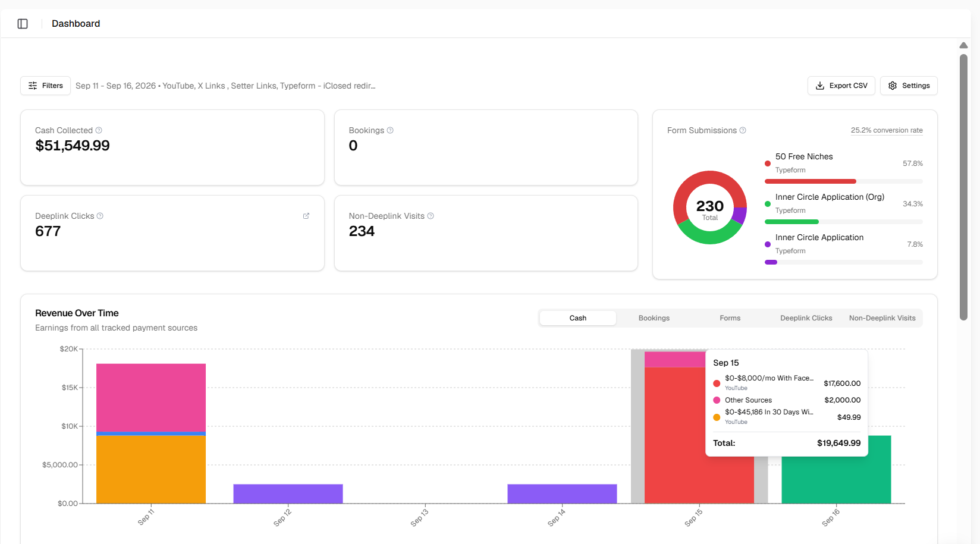Click the red 50 Free Niches legend dot
The width and height of the screenshot is (980, 544).
tap(768, 163)
